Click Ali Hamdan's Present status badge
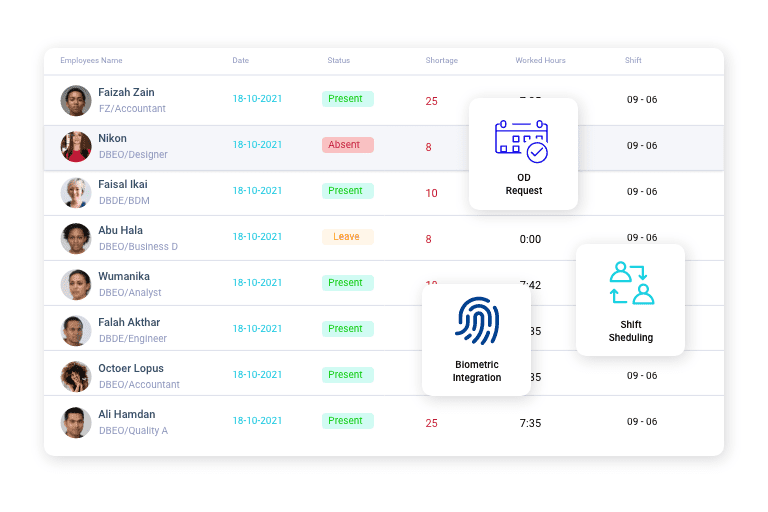The image size is (768, 512). click(348, 421)
